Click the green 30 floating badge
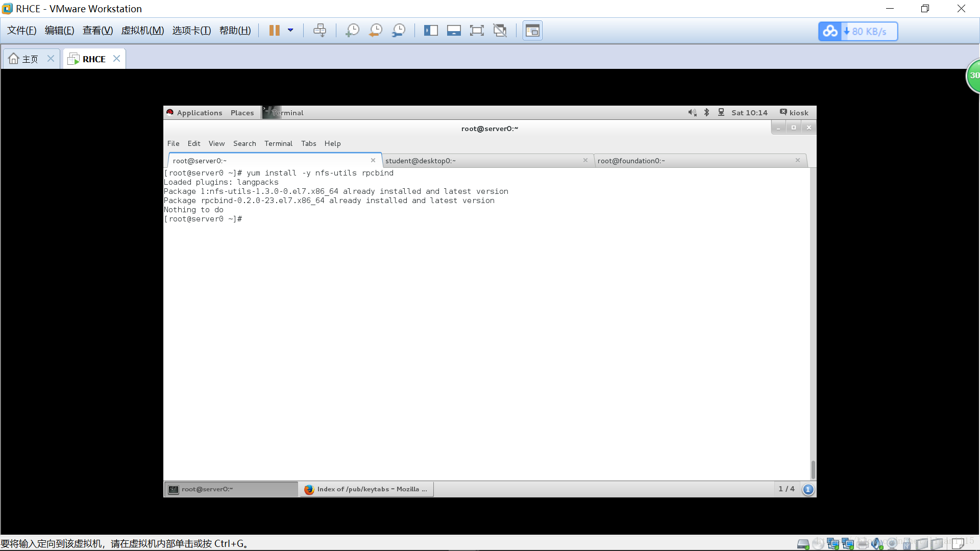This screenshot has width=980, height=551. [x=973, y=76]
